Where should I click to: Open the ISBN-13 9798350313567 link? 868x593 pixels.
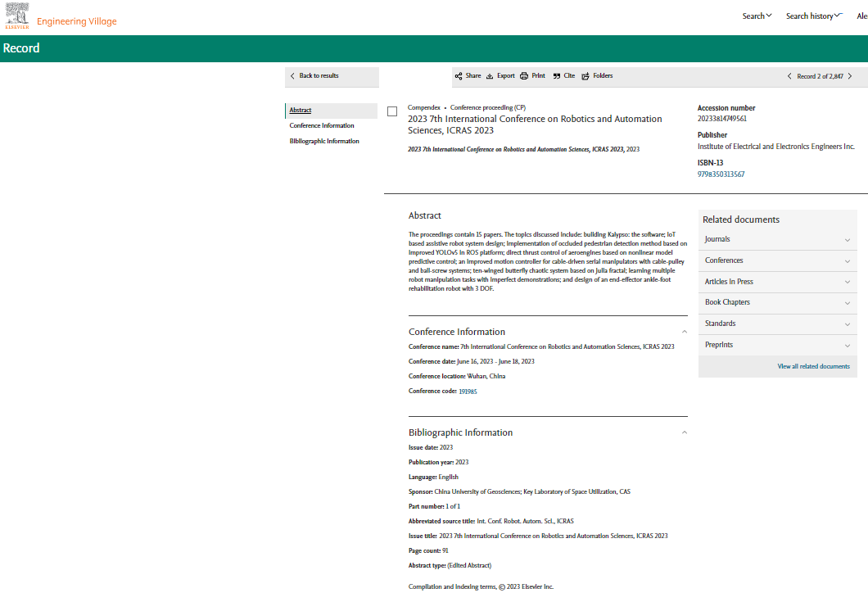[721, 174]
